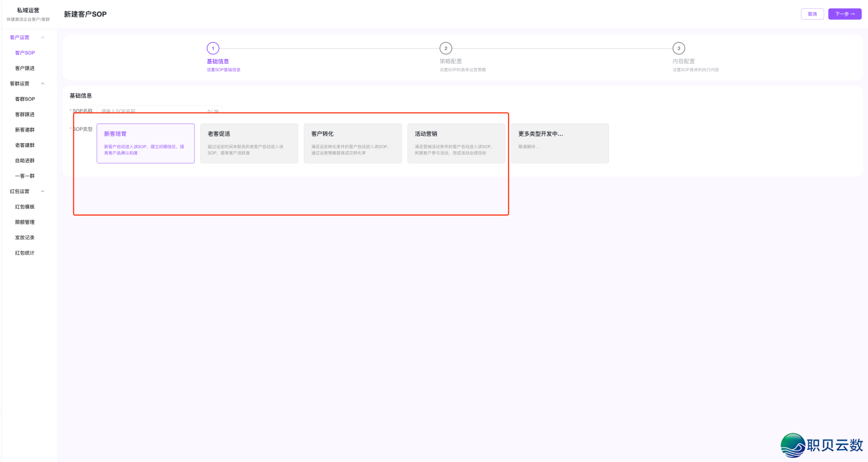Image resolution: width=868 pixels, height=462 pixels.
Task: Click the step 1 基础信息 circle icon
Action: point(213,48)
